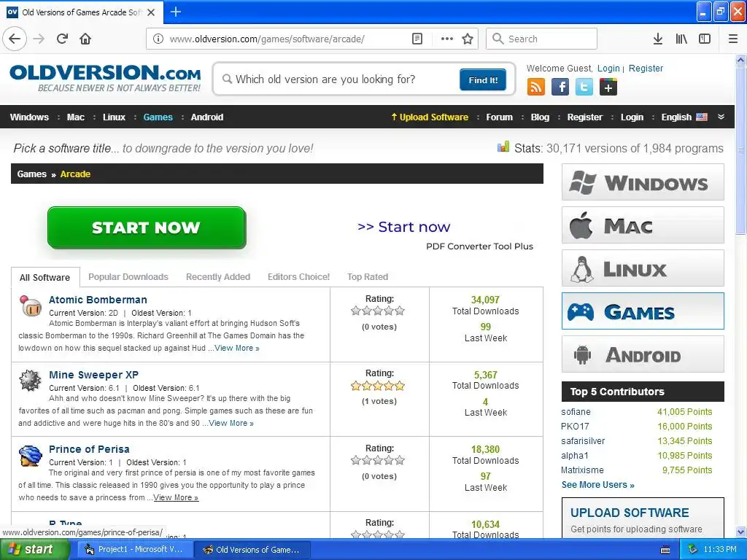Open the Firefox hamburger menu

coord(732,39)
